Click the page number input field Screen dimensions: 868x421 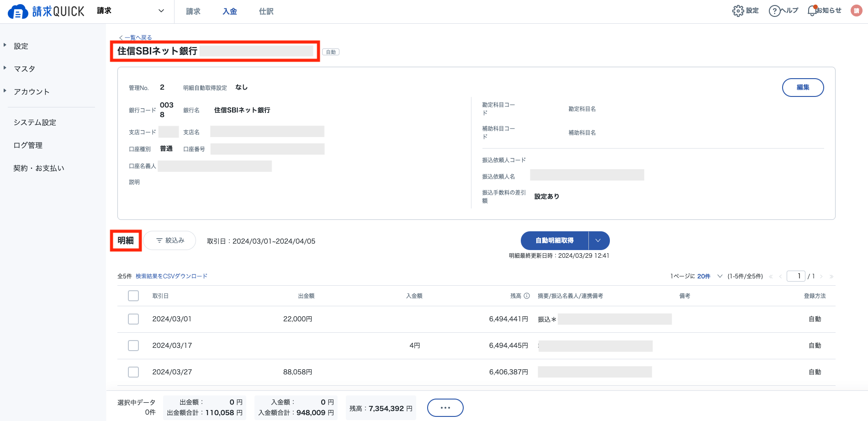click(x=796, y=276)
